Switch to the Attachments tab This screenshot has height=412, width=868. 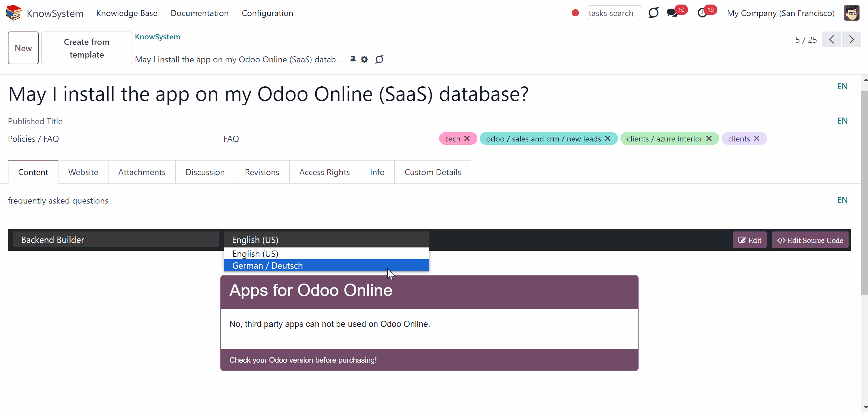pyautogui.click(x=142, y=172)
